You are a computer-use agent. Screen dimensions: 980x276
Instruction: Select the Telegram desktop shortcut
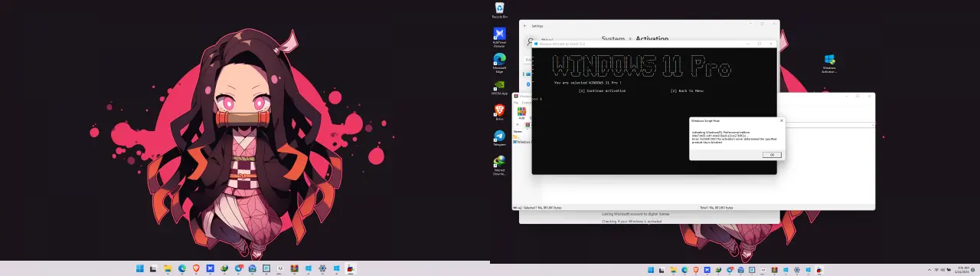point(499,138)
